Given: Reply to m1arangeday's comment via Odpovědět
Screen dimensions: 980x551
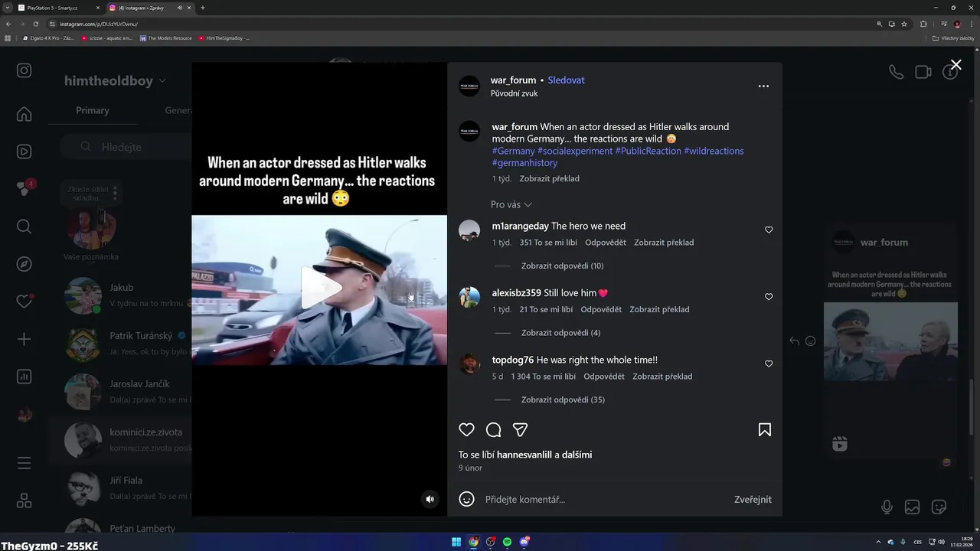Looking at the screenshot, I should click(606, 243).
